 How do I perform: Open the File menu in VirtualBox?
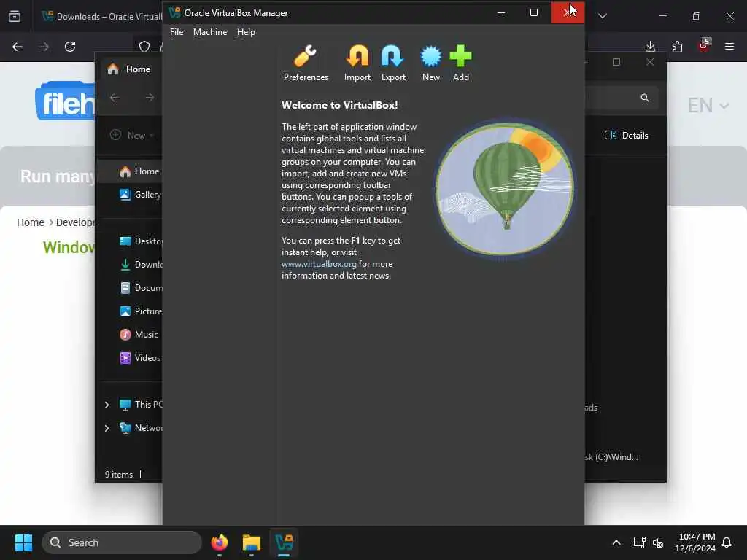tap(177, 32)
